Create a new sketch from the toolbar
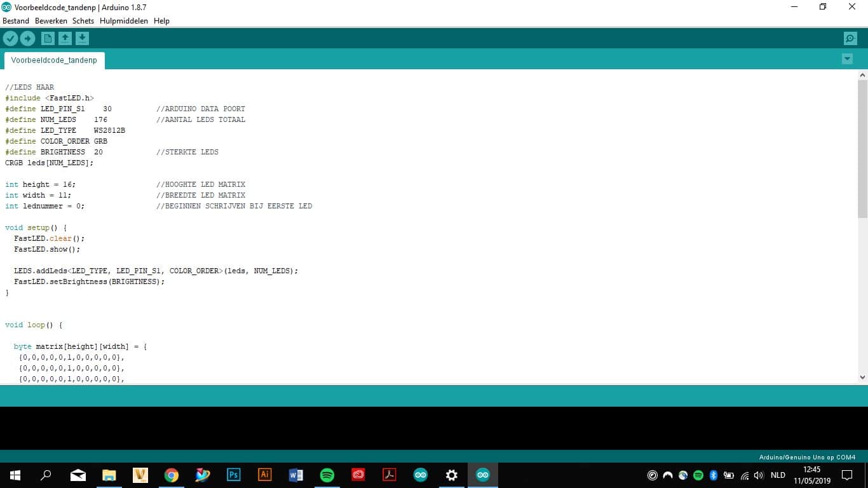The height and width of the screenshot is (488, 868). 48,38
